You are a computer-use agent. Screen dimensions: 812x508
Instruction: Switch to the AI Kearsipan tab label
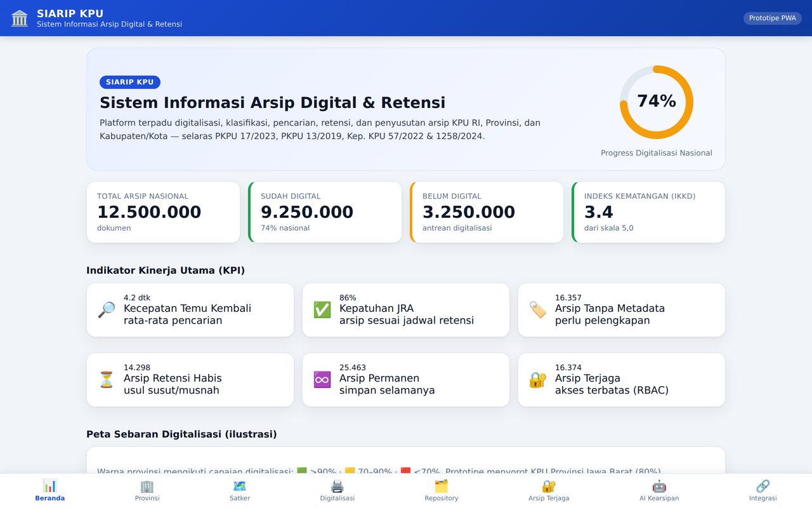[659, 498]
